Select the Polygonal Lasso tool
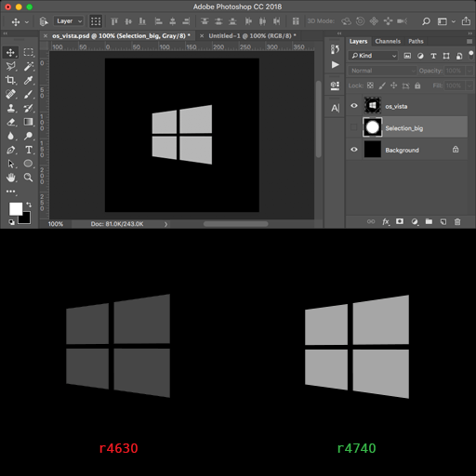The height and width of the screenshot is (476, 476). point(10,66)
